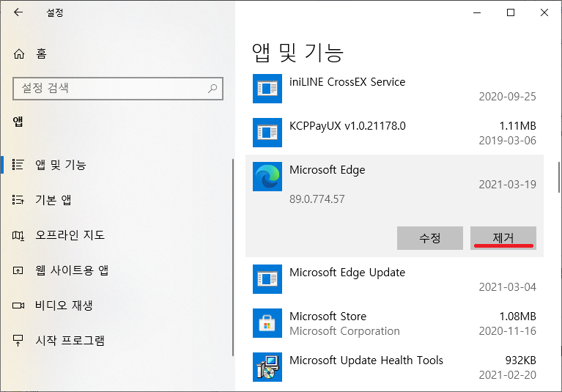The width and height of the screenshot is (562, 392).
Task: Click inside the 설정 검색 search field
Action: coord(118,88)
